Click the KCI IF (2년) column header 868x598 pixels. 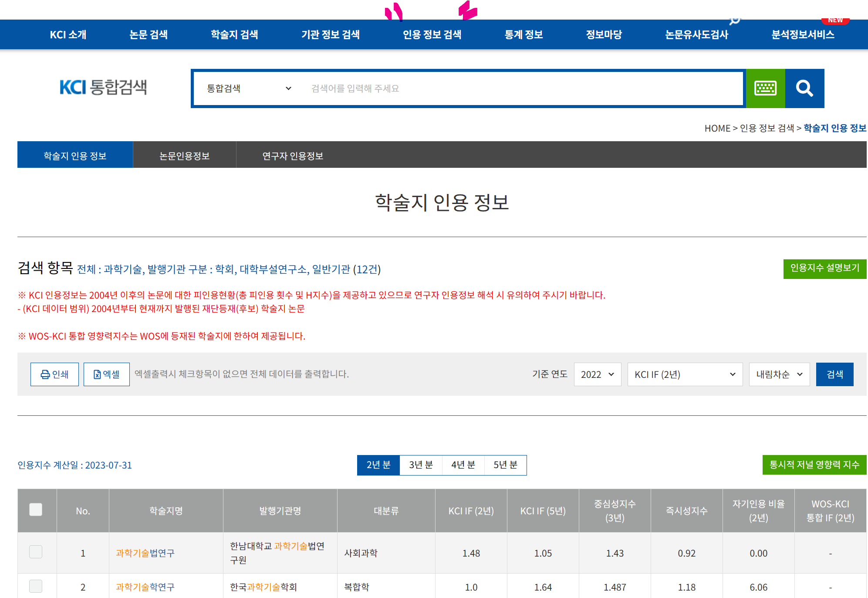pos(471,511)
